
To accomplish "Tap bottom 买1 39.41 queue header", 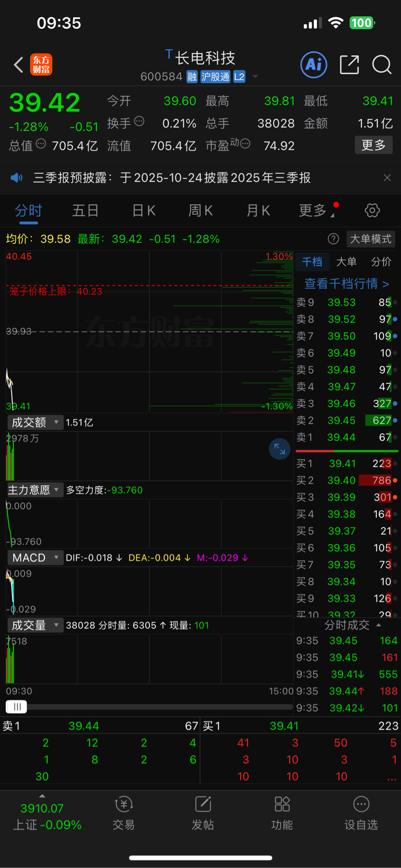I will [x=301, y=726].
